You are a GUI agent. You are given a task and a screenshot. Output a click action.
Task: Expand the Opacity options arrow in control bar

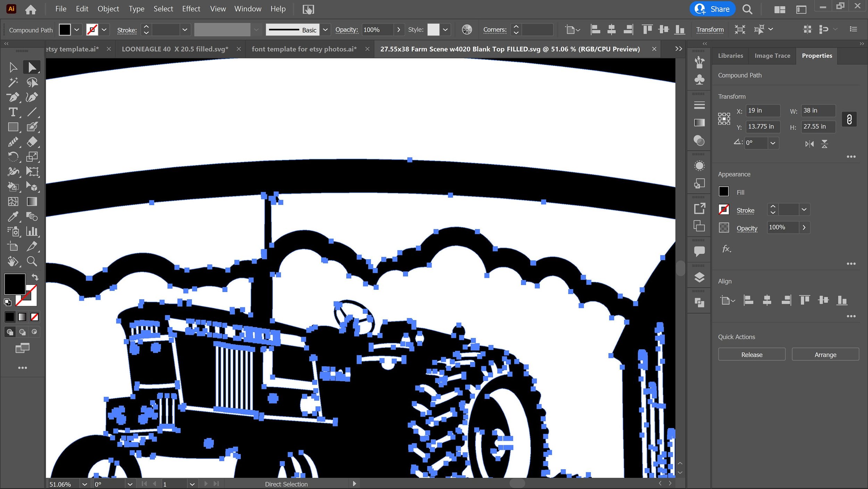coord(399,30)
